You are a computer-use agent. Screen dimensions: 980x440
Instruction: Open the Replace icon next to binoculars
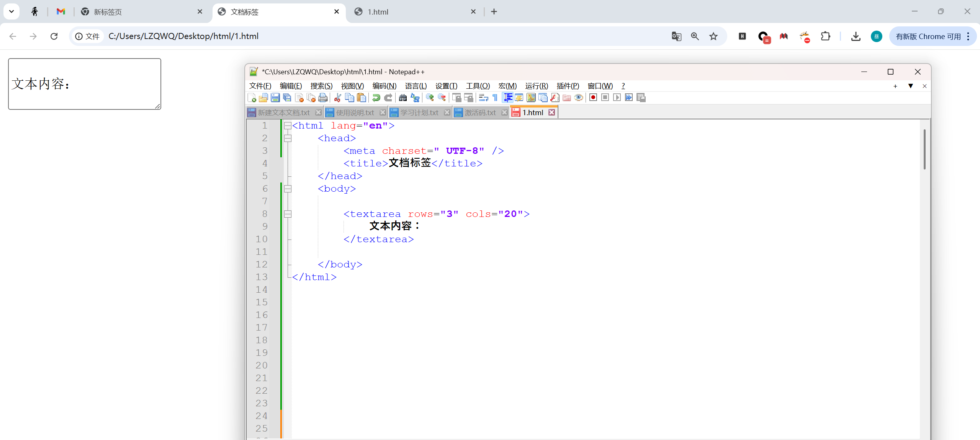(415, 98)
